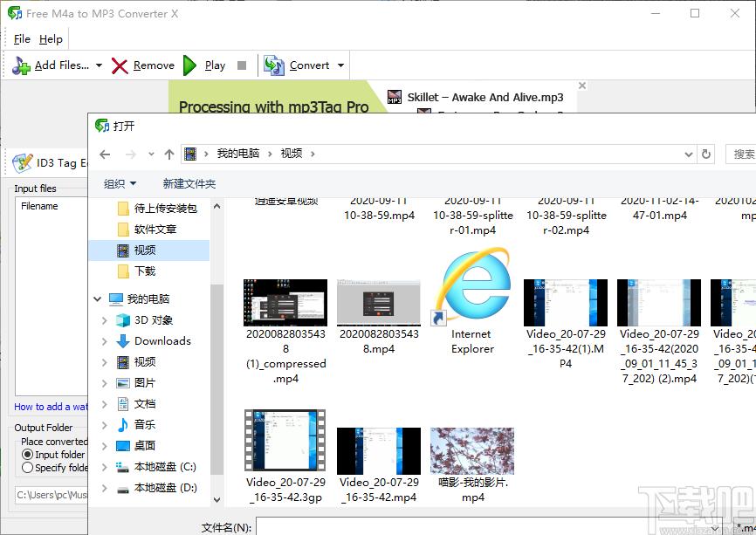Select Video_20-07-29_16-35-42.3gp file
Image resolution: width=756 pixels, height=535 pixels.
[x=285, y=457]
